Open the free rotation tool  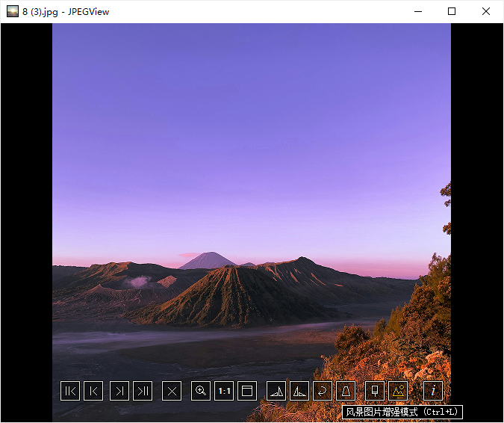click(323, 391)
